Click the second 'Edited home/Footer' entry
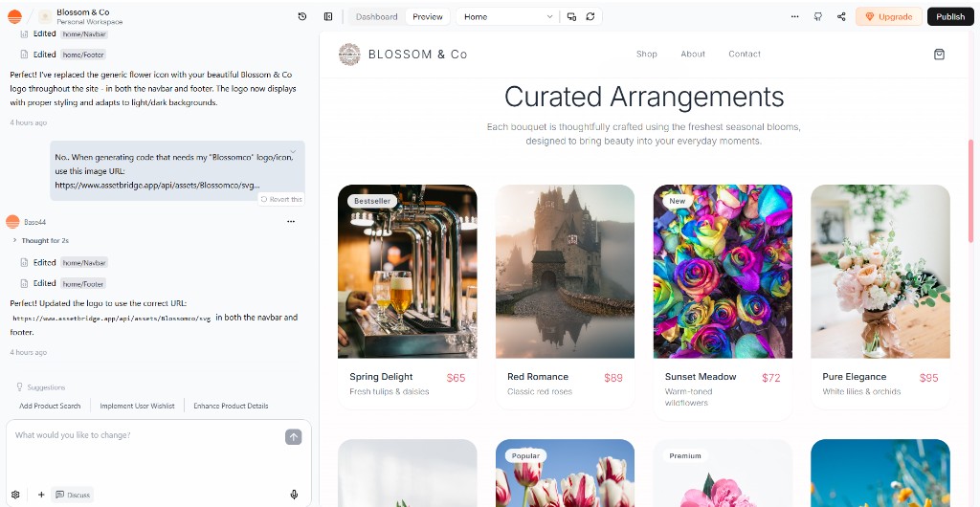 point(62,283)
